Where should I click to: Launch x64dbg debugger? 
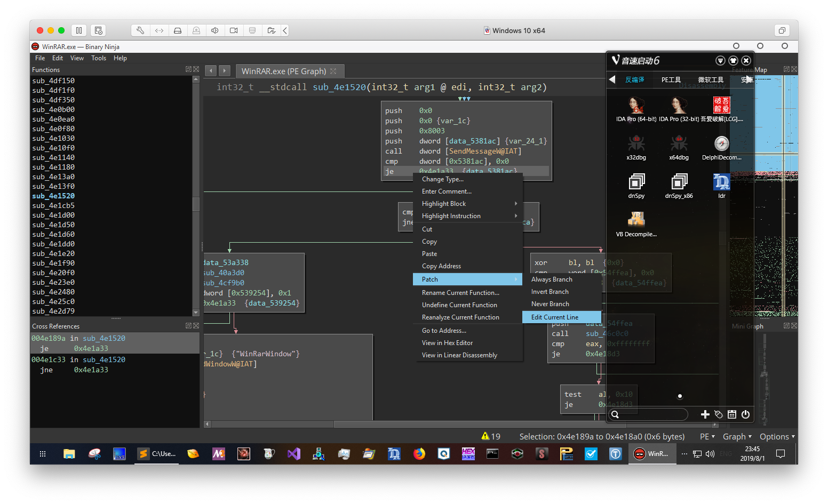point(679,148)
